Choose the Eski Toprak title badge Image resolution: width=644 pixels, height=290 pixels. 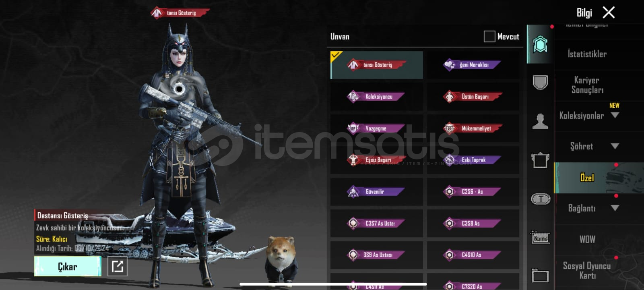point(473,160)
